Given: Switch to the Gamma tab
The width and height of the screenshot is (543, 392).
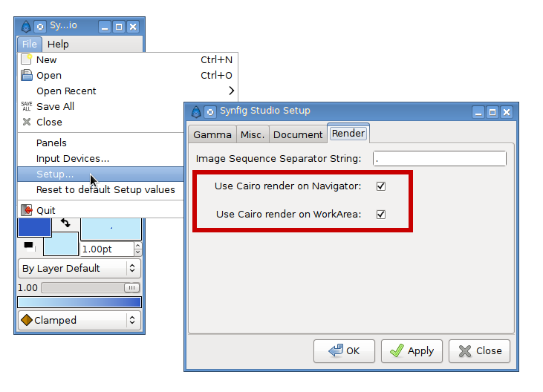Looking at the screenshot, I should (x=212, y=134).
